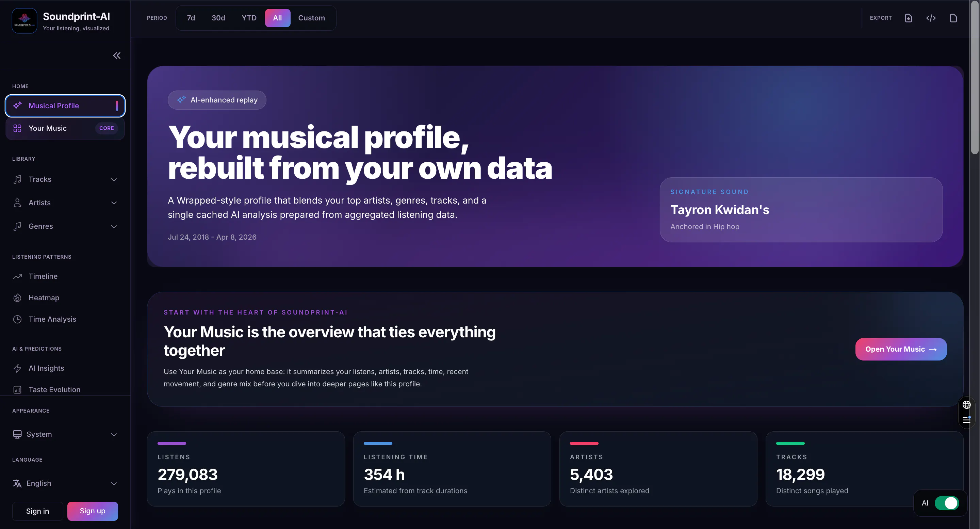Click the globe icon on right edge
Screen dimensions: 980x529
[x=967, y=405]
